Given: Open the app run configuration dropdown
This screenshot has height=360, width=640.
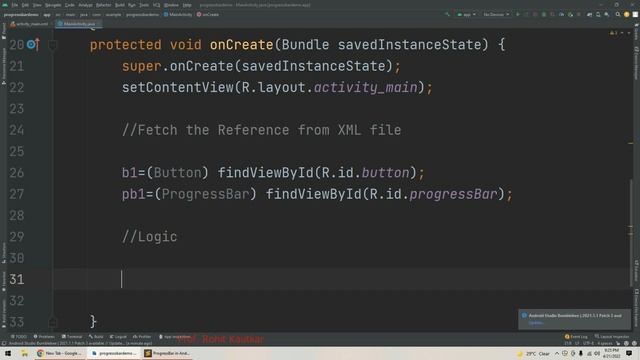Looking at the screenshot, I should pos(466,15).
